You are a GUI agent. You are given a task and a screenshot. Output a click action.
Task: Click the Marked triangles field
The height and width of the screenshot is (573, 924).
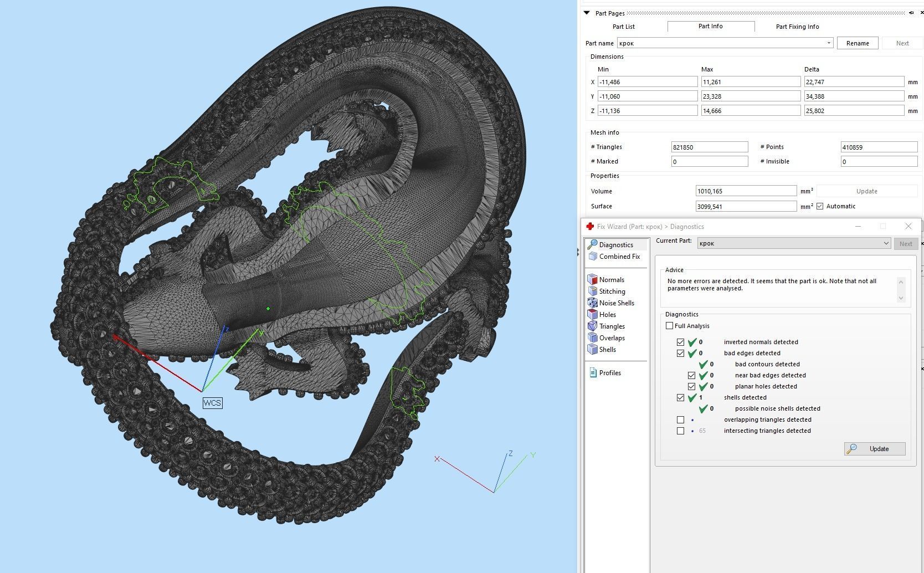[x=710, y=161]
